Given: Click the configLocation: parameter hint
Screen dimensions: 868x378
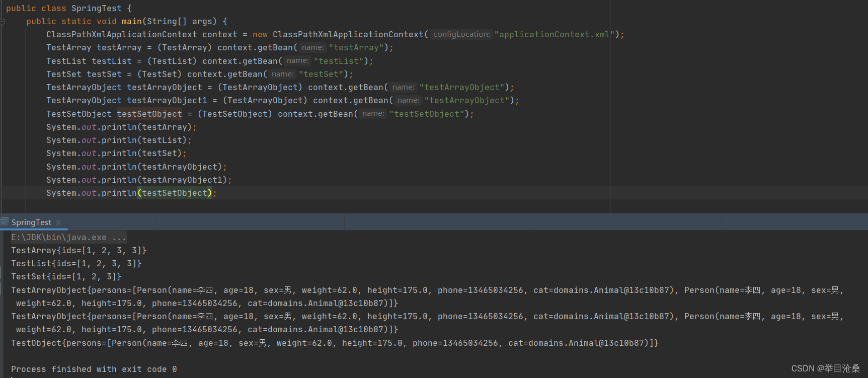Looking at the screenshot, I should pyautogui.click(x=461, y=34).
